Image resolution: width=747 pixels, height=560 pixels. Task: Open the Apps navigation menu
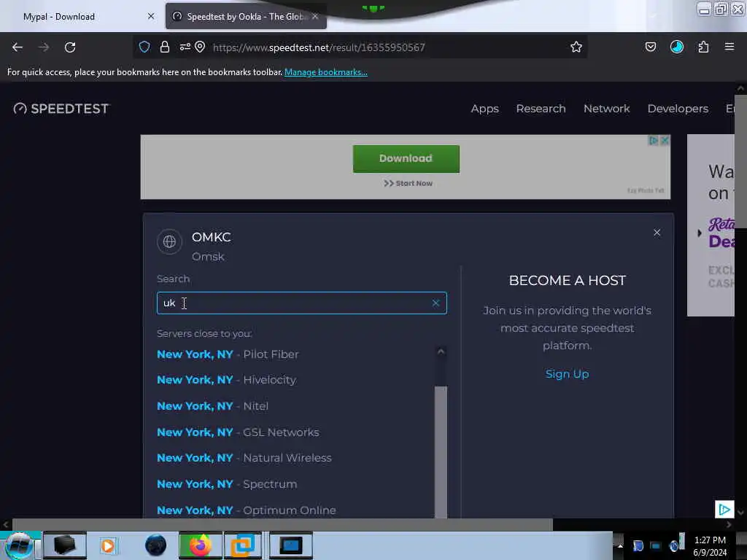coord(484,109)
